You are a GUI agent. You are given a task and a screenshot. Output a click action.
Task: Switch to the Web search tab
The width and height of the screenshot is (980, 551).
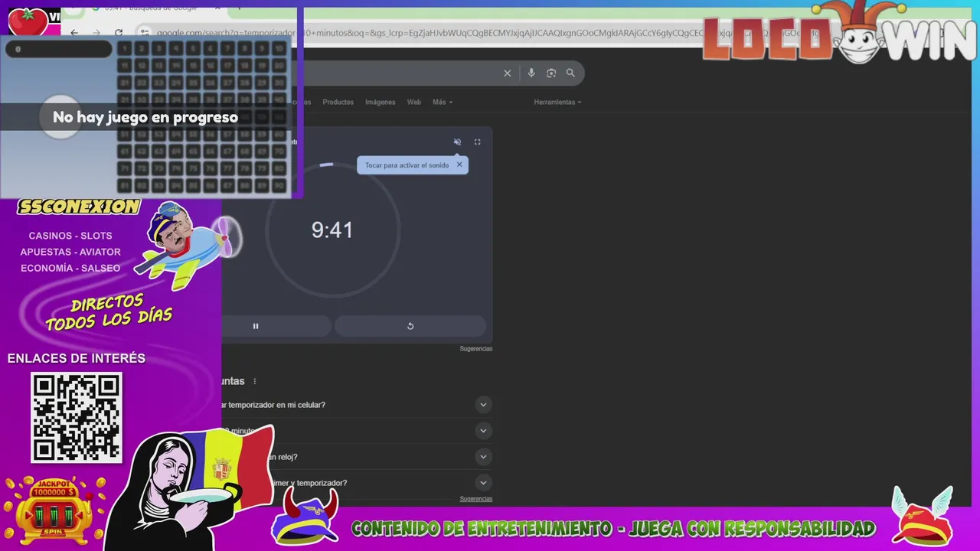click(x=413, y=102)
